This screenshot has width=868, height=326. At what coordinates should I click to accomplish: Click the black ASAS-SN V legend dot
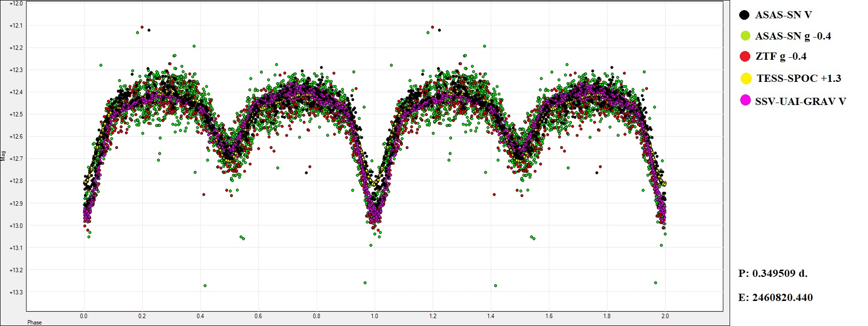[x=744, y=15]
